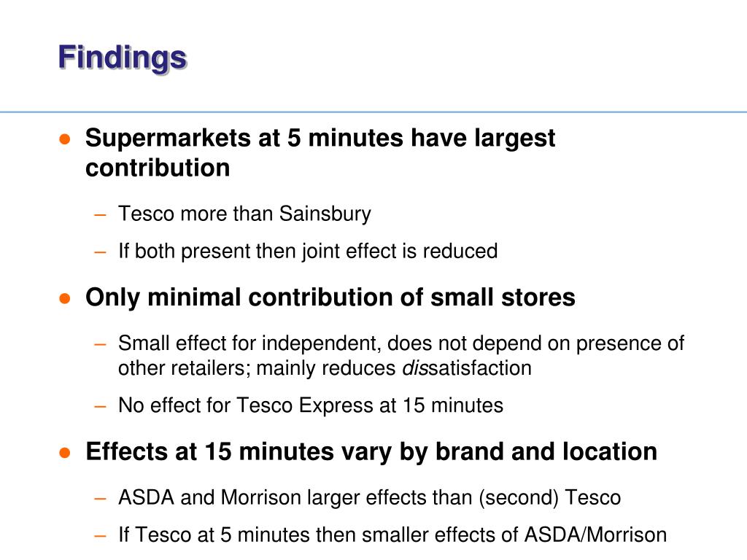Click the line ASDA and Morrison larger effects

click(x=369, y=497)
